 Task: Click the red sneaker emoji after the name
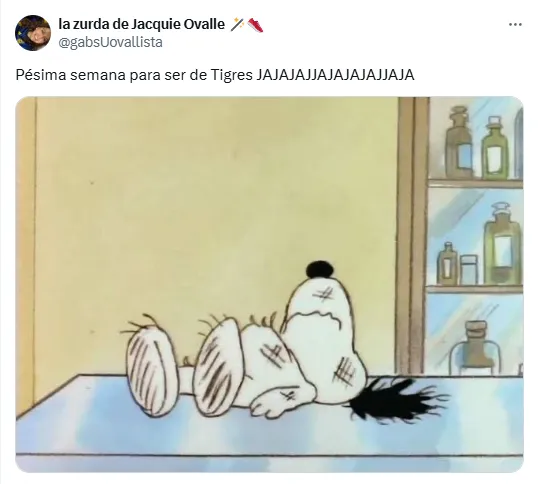pos(255,25)
